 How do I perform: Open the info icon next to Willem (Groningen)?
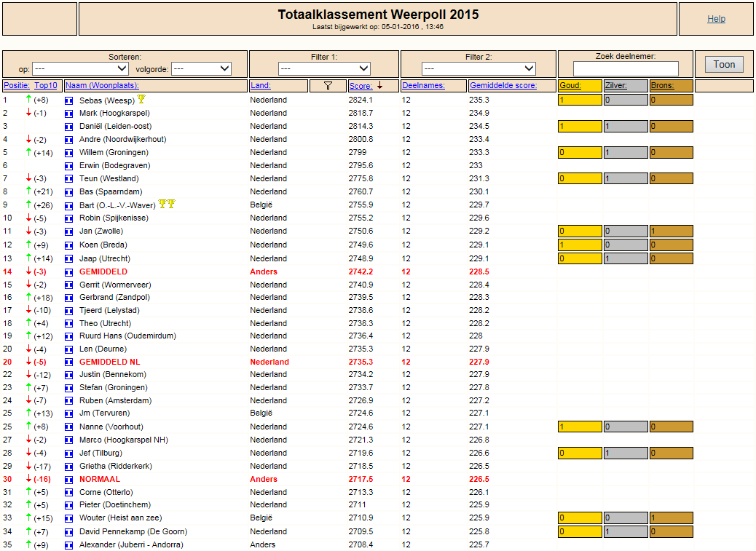click(69, 153)
